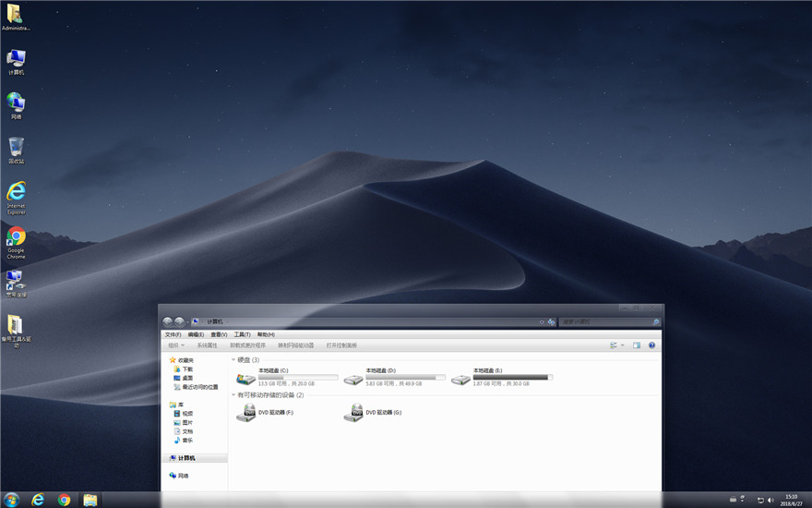The height and width of the screenshot is (508, 812).
Task: Open Internet Explorer from the taskbar
Action: coord(38,499)
